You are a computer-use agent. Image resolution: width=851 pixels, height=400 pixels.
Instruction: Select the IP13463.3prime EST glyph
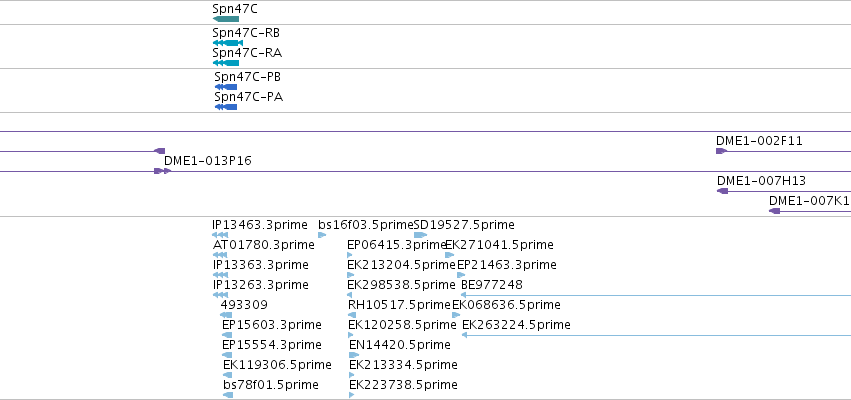(220, 235)
